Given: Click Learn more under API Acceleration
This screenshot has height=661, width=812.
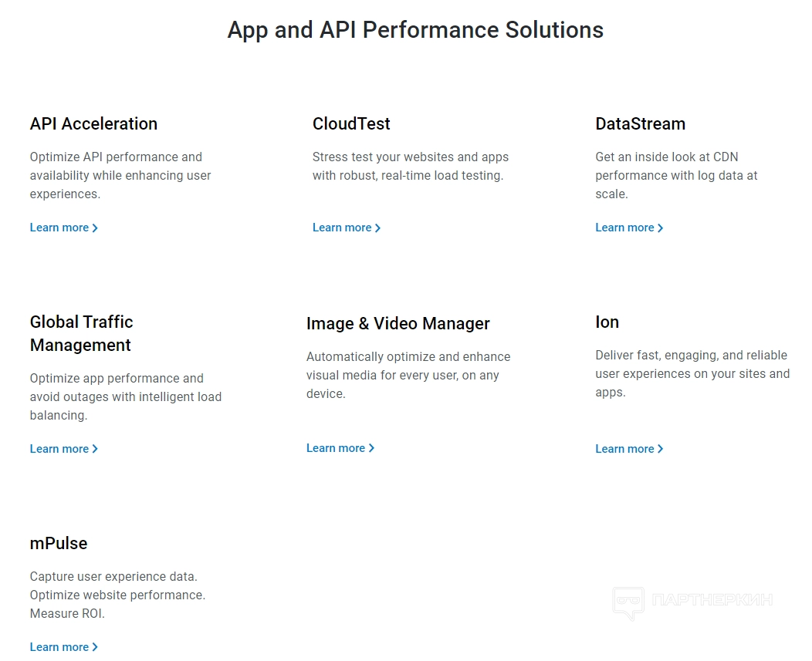Looking at the screenshot, I should pos(59,228).
